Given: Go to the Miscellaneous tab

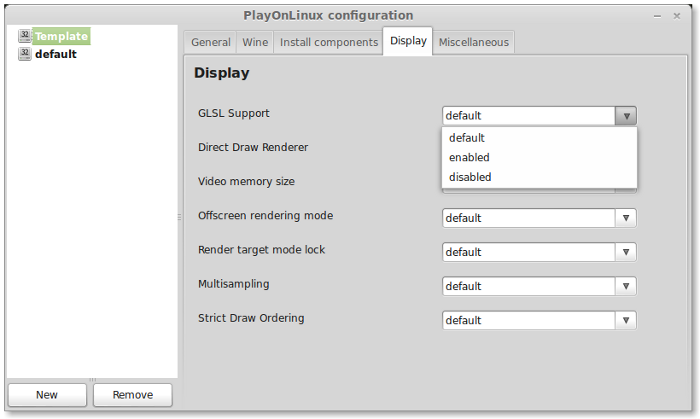Looking at the screenshot, I should click(x=473, y=42).
